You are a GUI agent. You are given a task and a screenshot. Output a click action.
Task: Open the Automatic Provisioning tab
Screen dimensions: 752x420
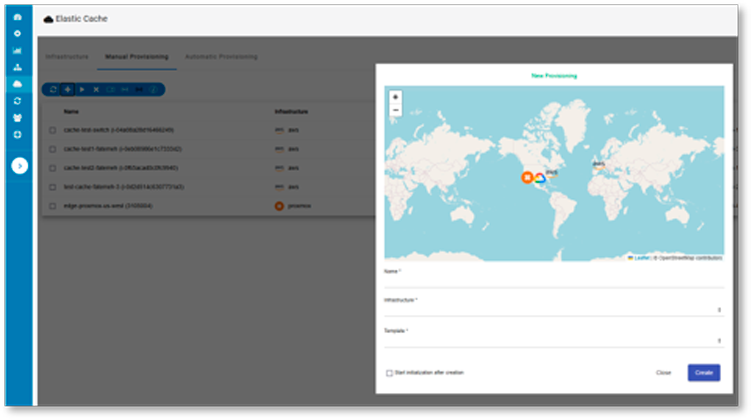(x=221, y=57)
